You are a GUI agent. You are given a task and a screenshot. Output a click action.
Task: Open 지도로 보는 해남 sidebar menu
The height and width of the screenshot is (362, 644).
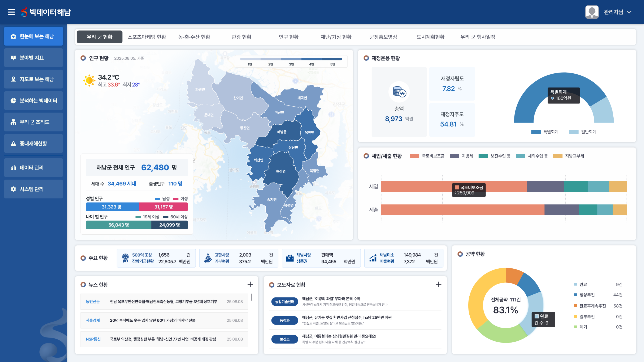(34, 79)
